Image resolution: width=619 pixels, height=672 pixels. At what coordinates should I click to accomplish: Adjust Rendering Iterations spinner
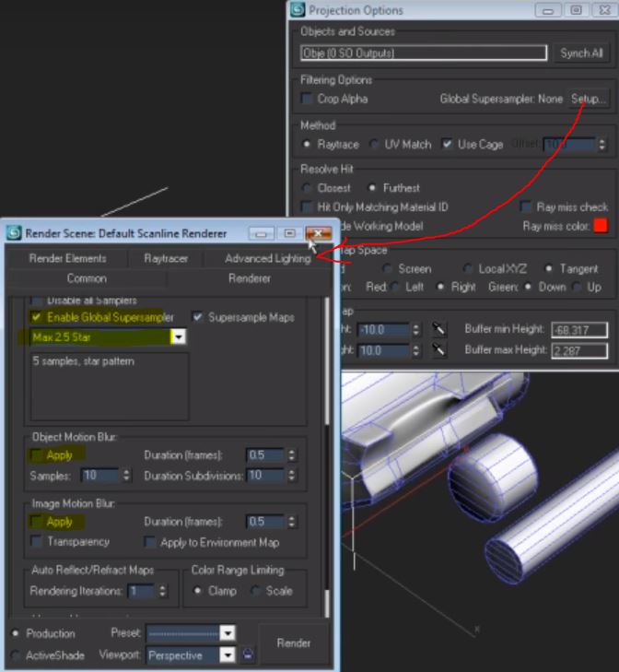[x=162, y=591]
